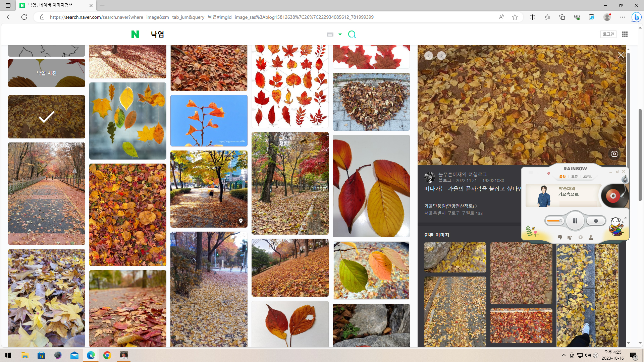Image resolution: width=644 pixels, height=362 pixels.
Task: Open the Naver apps grid menu
Action: click(625, 34)
